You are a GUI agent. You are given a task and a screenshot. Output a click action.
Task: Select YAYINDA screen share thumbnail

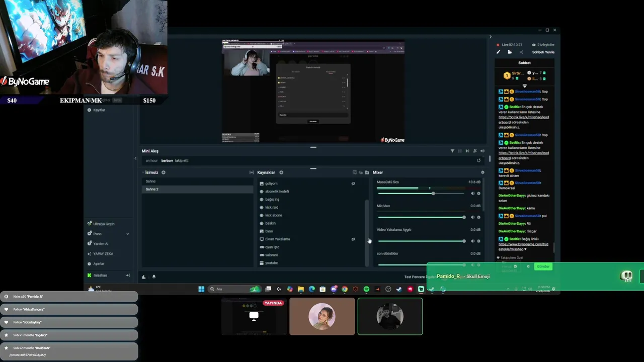click(254, 316)
